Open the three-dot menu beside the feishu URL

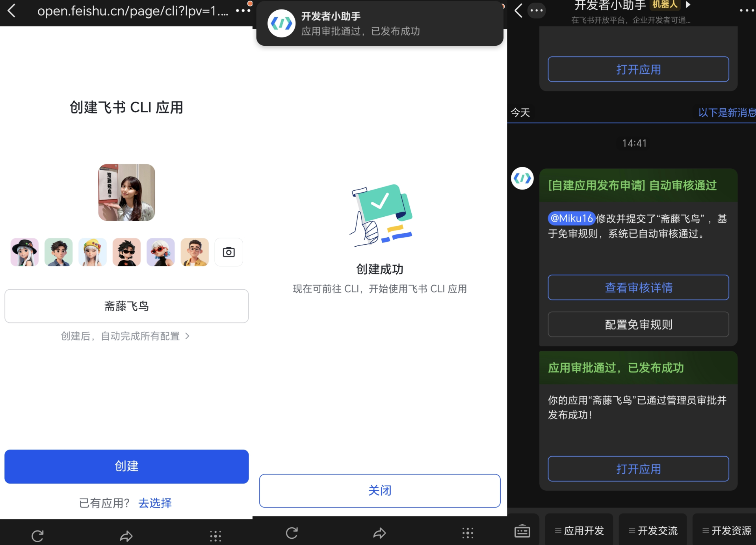pyautogui.click(x=243, y=11)
